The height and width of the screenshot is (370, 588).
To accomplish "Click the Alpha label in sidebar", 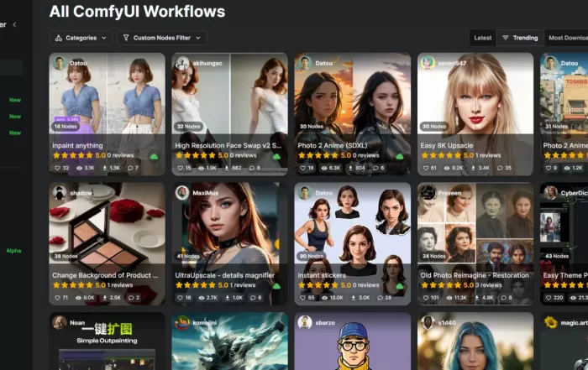I will pyautogui.click(x=13, y=251).
